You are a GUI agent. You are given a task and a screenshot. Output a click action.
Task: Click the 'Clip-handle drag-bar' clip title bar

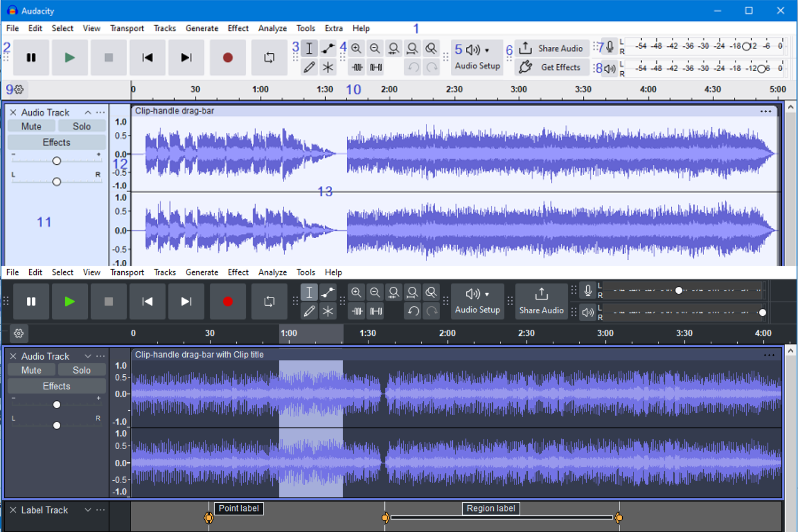(454, 111)
